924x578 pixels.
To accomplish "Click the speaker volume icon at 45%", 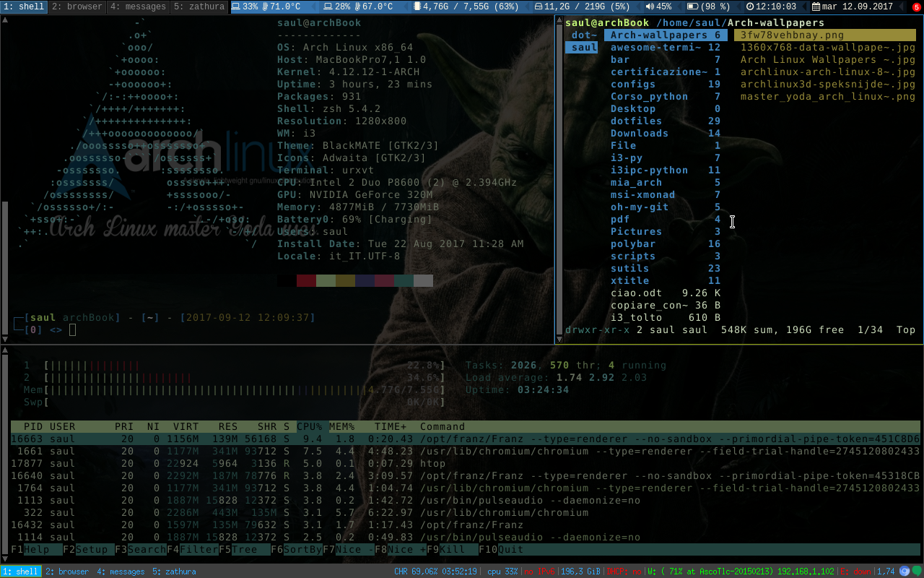I will 650,7.
